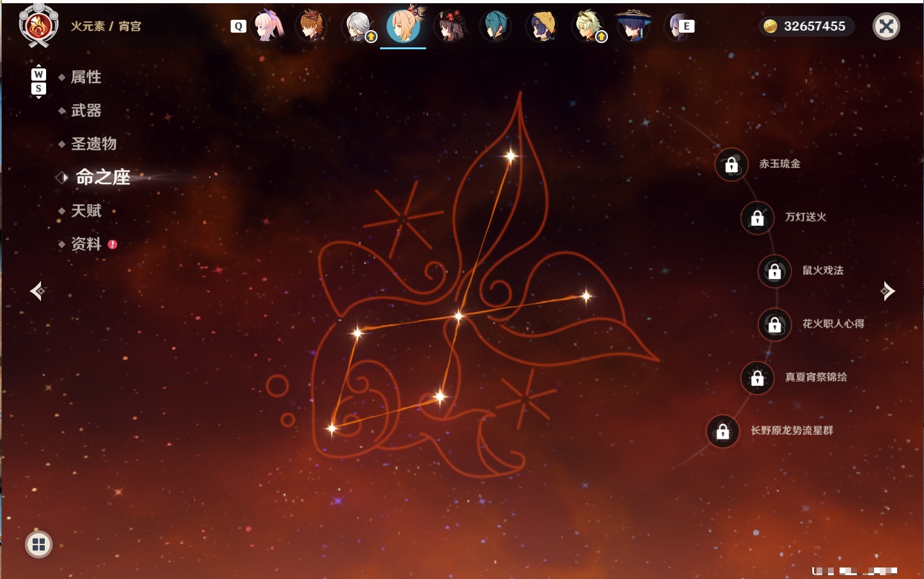924x579 pixels.
Task: Select the teal-haired character avatar
Action: 495,26
